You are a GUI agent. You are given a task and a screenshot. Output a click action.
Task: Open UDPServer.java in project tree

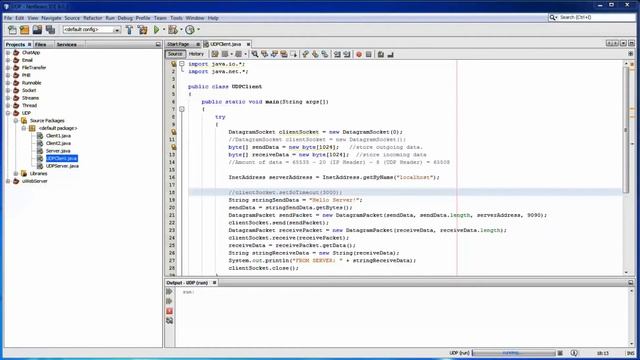coord(62,166)
